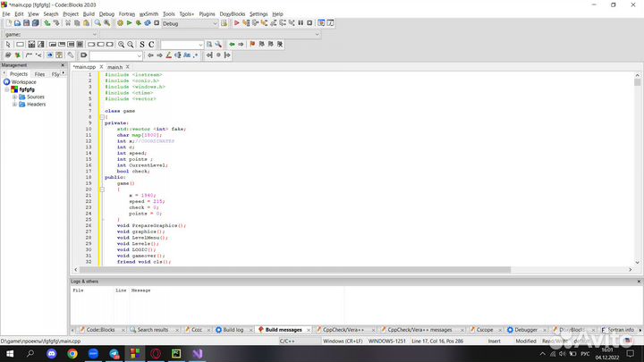The height and width of the screenshot is (362, 644).
Task: Select the Files tab in Management panel
Action: pos(39,74)
